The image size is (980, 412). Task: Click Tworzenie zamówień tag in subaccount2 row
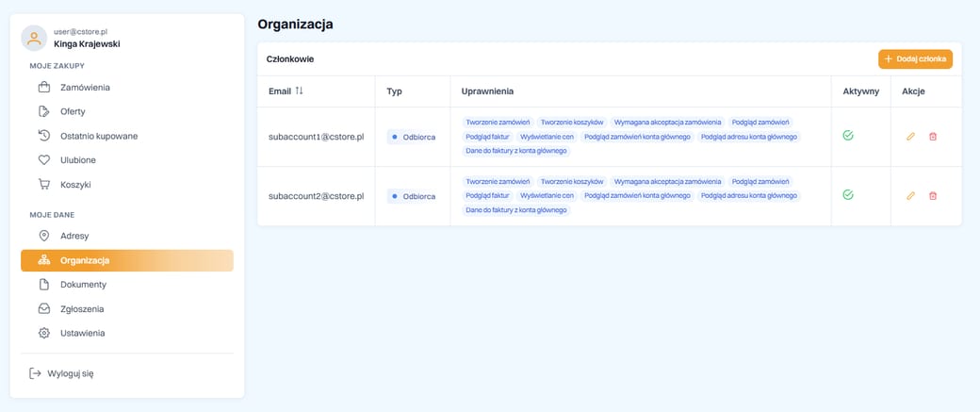pos(498,181)
